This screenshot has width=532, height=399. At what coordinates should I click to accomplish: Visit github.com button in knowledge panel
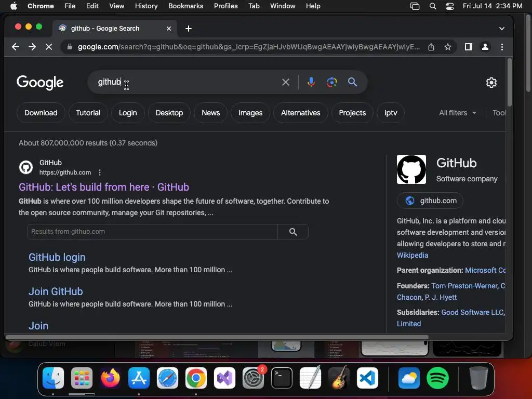coord(430,201)
